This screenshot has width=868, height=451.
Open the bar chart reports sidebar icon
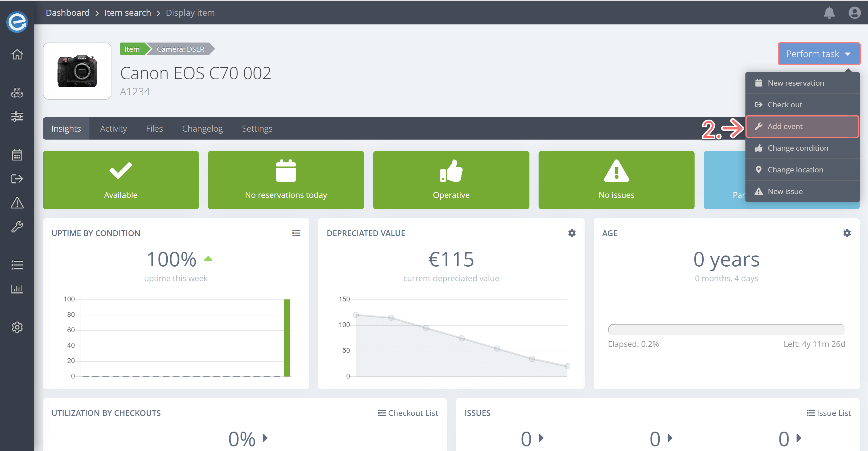pos(17,289)
